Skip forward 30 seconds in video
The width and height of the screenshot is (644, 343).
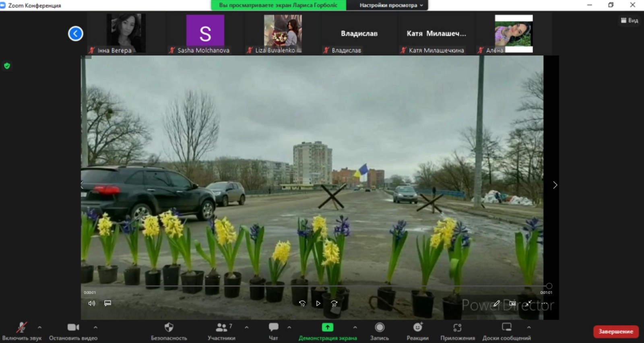click(x=334, y=304)
